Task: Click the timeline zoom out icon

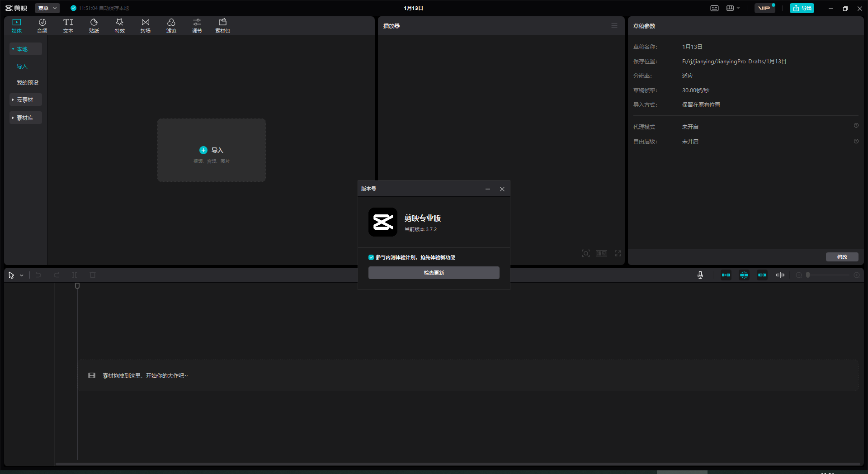Action: tap(799, 275)
